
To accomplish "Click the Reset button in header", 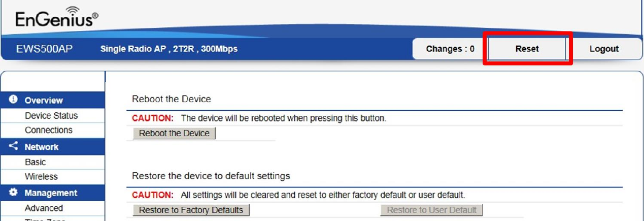I will (527, 49).
